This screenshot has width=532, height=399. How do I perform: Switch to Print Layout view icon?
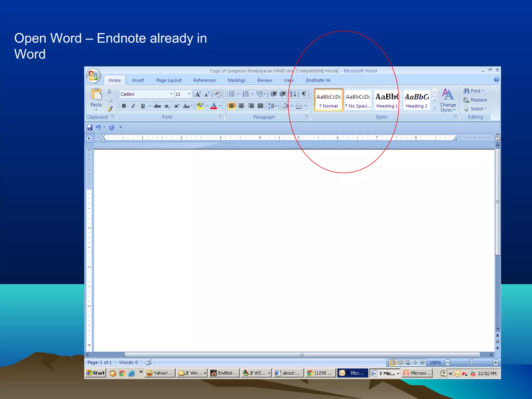[393, 362]
